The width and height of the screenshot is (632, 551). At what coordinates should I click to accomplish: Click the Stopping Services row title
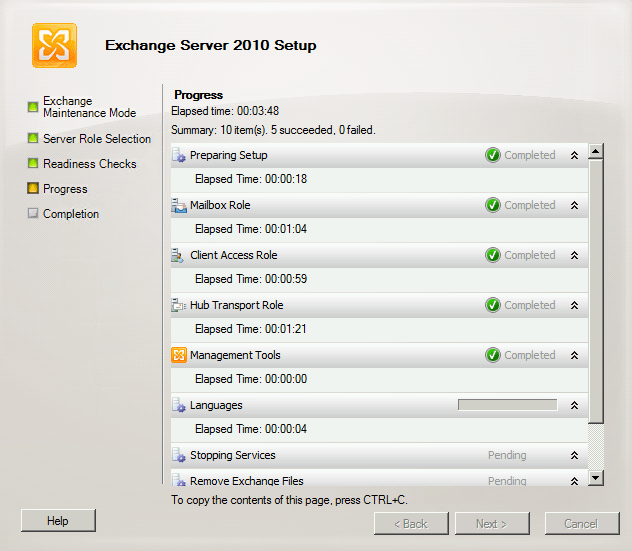click(x=233, y=455)
